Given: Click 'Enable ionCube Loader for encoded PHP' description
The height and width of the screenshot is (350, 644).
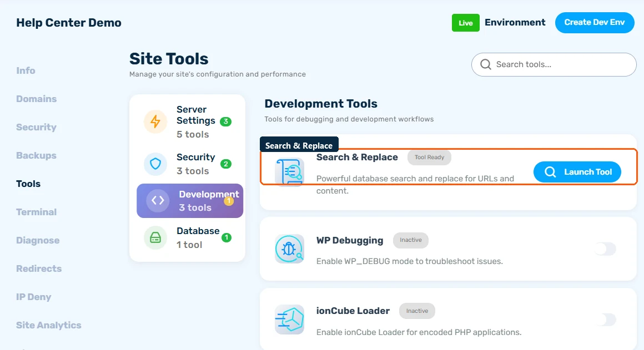Looking at the screenshot, I should click(x=419, y=332).
